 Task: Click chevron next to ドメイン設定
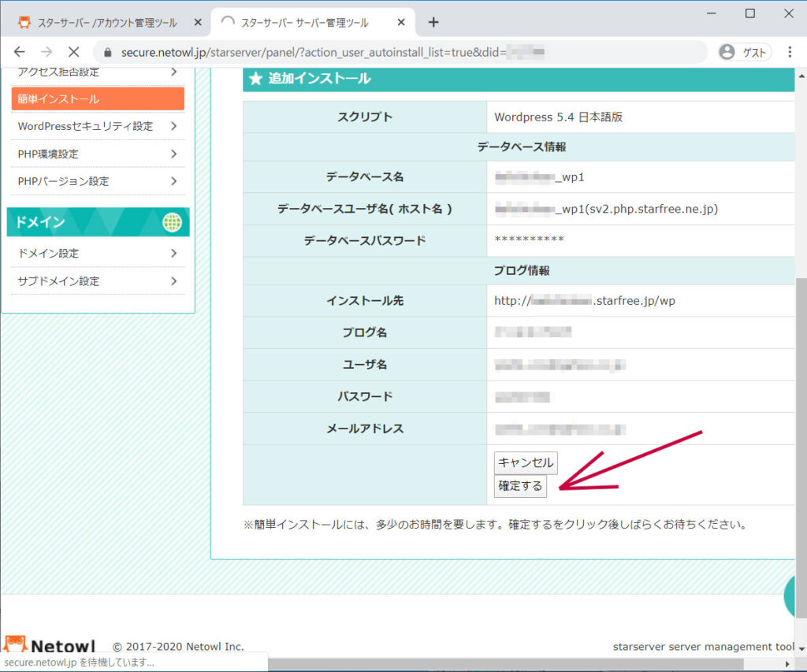(x=174, y=253)
